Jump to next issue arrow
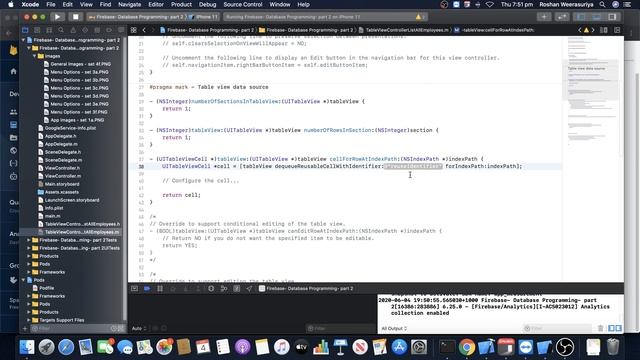The image size is (640, 360). click(x=593, y=30)
